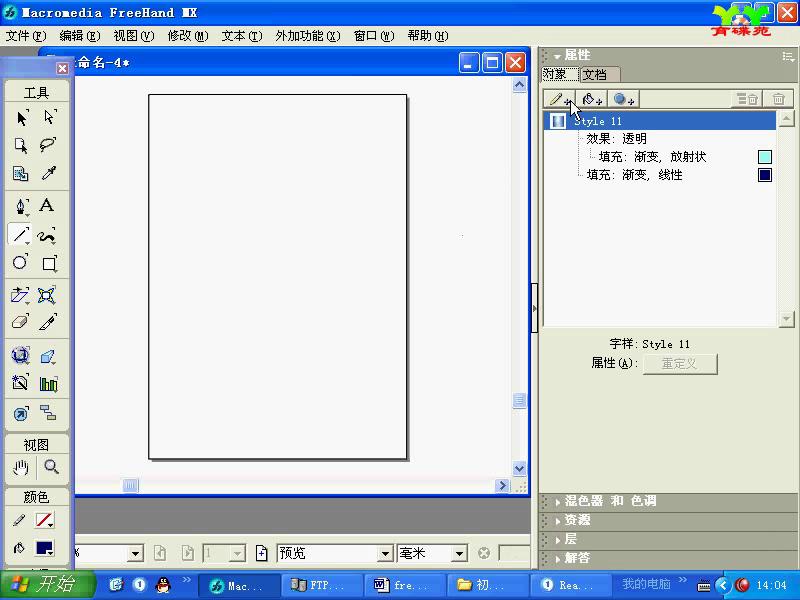
Task: Select the Ellipse tool
Action: [x=20, y=262]
